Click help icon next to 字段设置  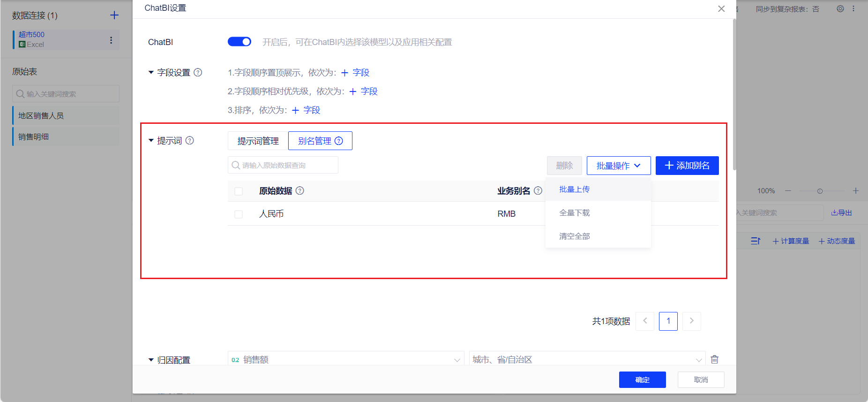(198, 73)
